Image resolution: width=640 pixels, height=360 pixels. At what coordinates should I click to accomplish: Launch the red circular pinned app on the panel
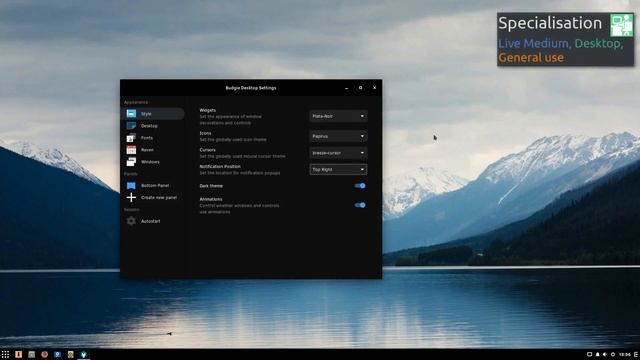point(44,354)
